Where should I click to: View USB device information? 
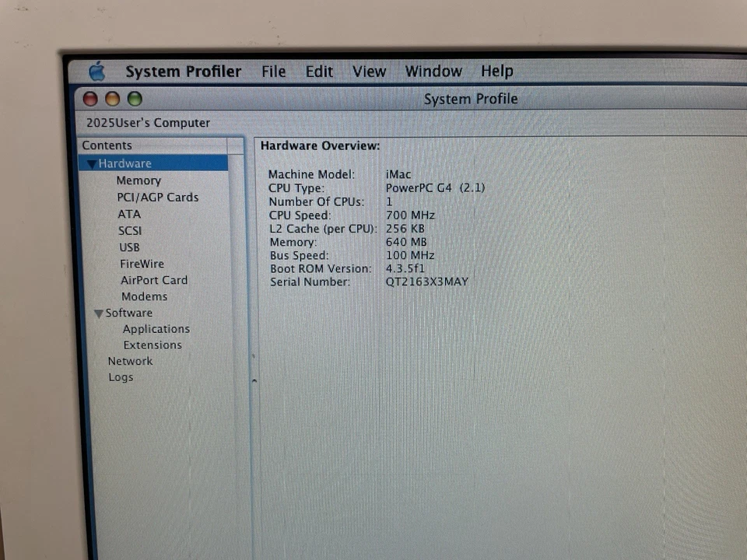(x=129, y=247)
